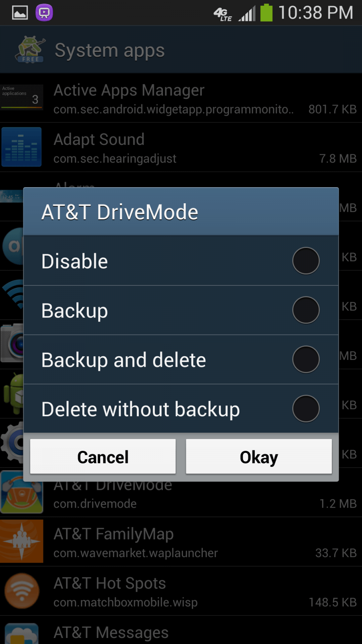Tap the AT&T Messages cloud icon
The width and height of the screenshot is (362, 644).
point(22,634)
